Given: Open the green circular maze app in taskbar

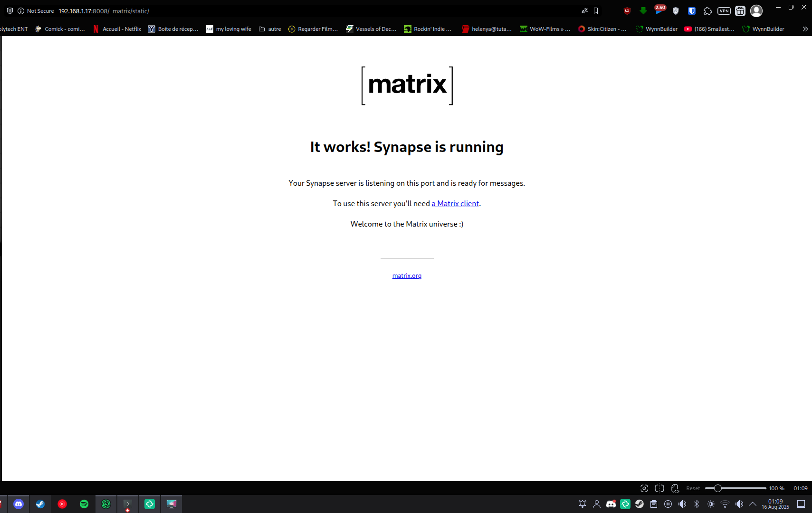Looking at the screenshot, I should 106,504.
